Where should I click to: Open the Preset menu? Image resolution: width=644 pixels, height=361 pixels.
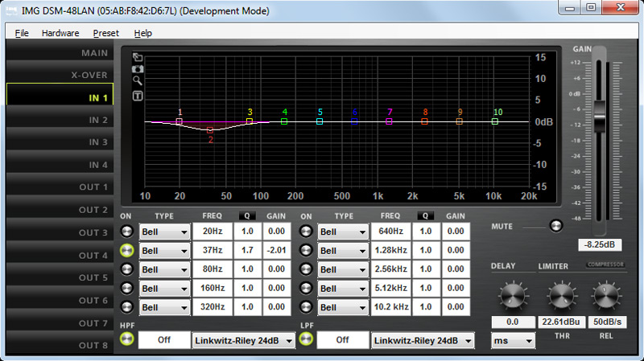tap(105, 33)
